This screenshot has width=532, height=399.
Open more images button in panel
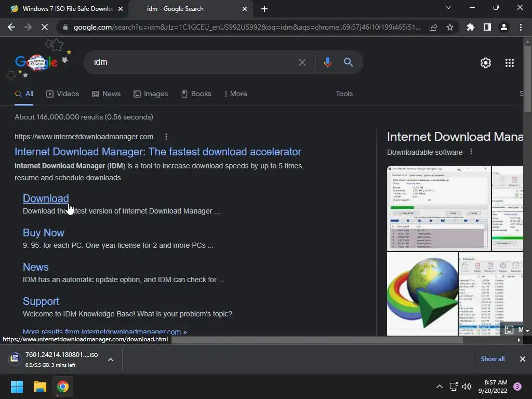(513, 329)
